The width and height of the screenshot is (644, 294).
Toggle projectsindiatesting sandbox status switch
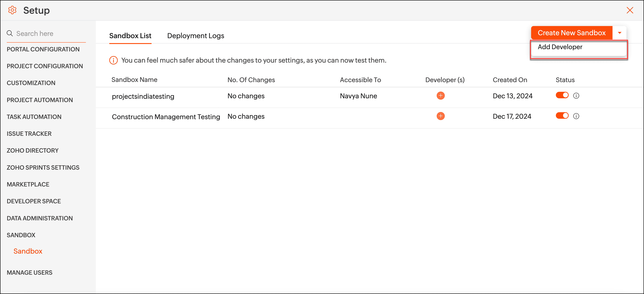point(562,95)
